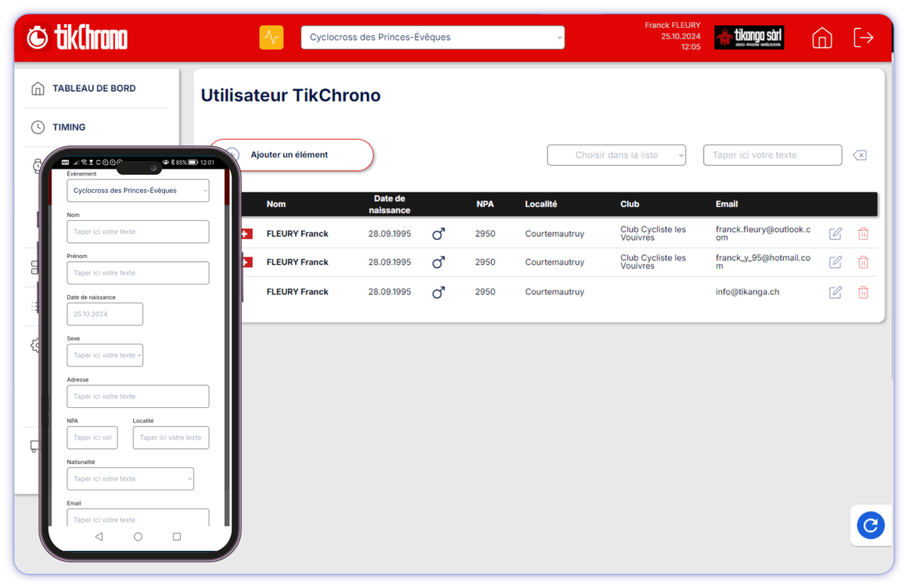
Task: Click the logout icon in top bar
Action: point(863,37)
